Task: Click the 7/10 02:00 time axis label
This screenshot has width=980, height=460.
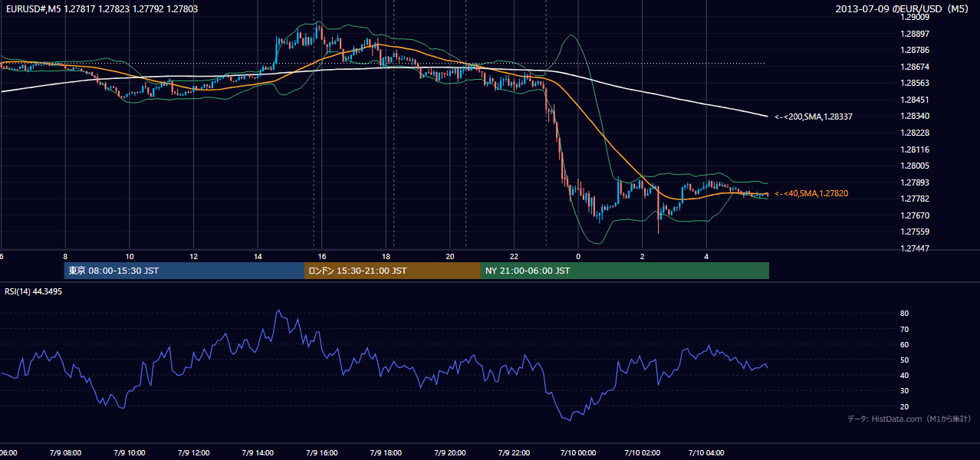Action: pyautogui.click(x=643, y=452)
